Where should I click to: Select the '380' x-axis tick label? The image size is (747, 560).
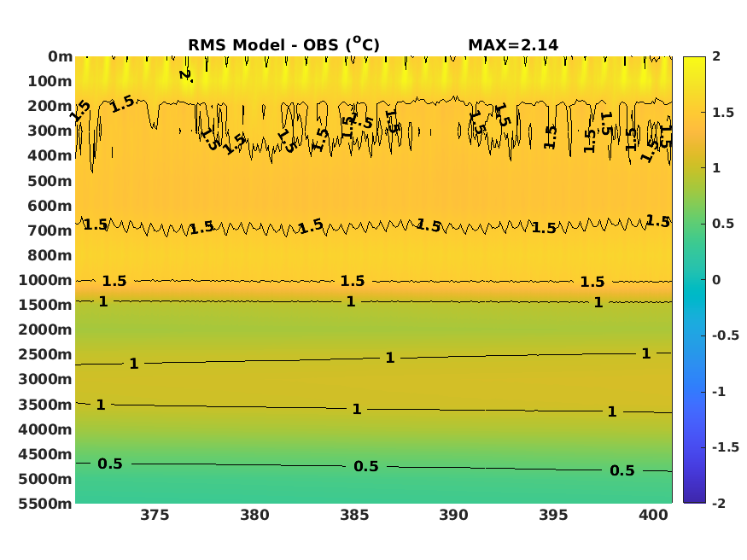click(x=254, y=516)
